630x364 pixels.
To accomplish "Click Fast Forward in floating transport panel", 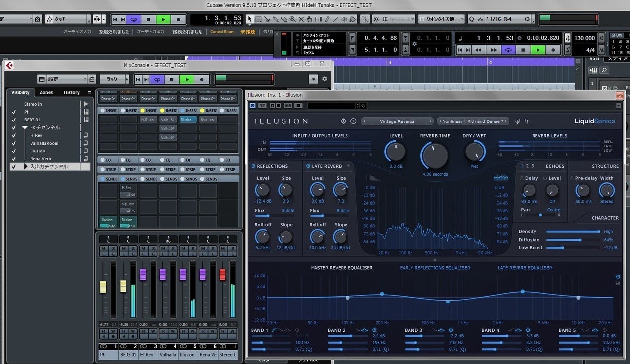I will 493,50.
